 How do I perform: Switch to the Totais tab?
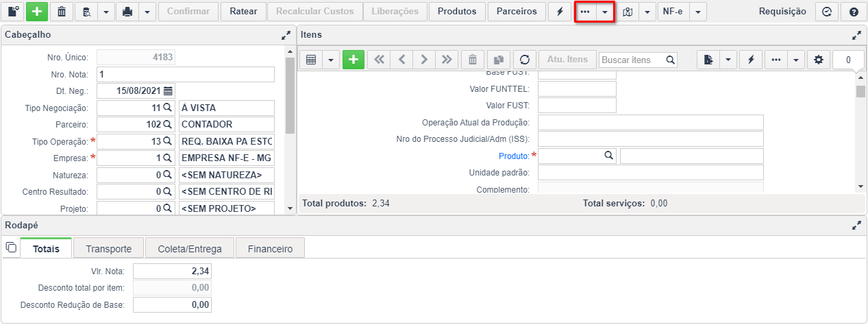tap(46, 249)
